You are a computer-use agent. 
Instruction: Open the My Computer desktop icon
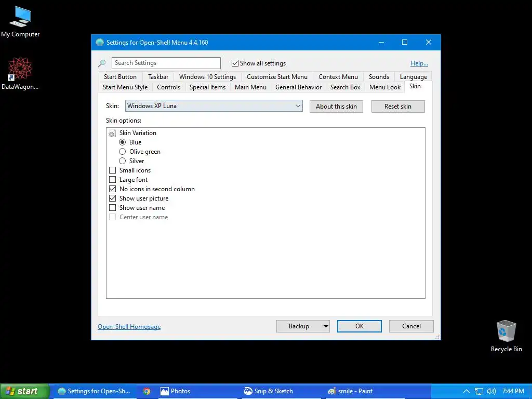click(x=20, y=22)
